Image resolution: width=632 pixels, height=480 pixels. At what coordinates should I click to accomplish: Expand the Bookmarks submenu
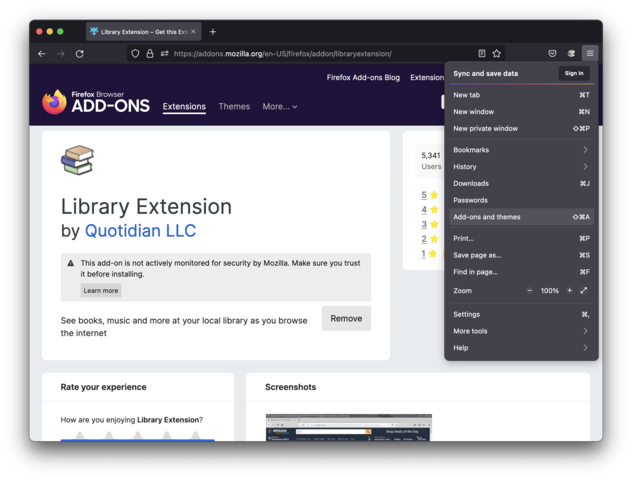click(x=521, y=150)
